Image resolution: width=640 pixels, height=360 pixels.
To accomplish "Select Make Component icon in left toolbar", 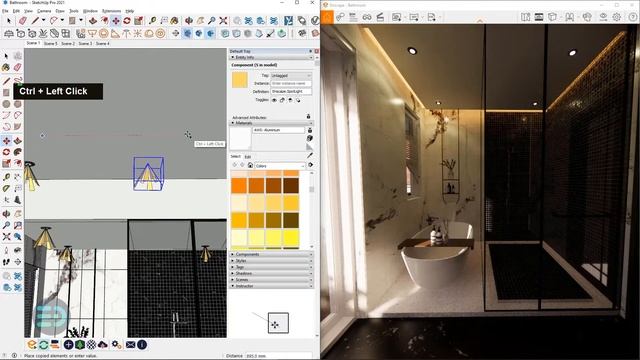I will pyautogui.click(x=18, y=56).
